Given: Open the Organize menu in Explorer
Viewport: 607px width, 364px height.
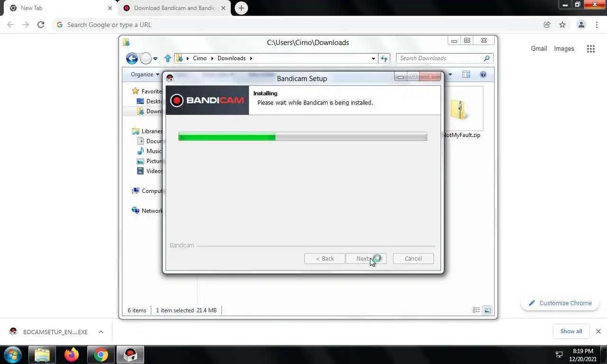Looking at the screenshot, I should click(145, 74).
